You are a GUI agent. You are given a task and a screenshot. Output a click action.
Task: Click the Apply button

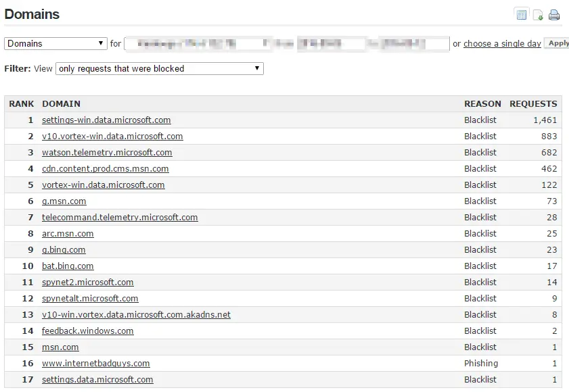click(557, 43)
